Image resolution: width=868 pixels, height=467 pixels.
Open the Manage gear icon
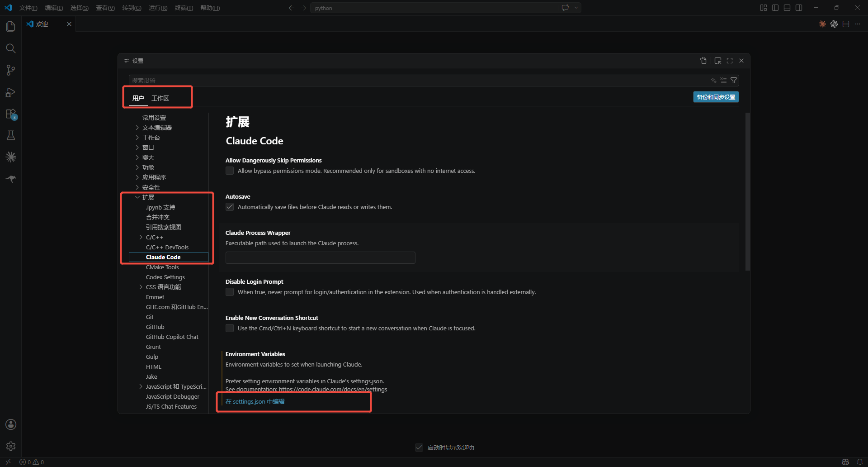10,446
